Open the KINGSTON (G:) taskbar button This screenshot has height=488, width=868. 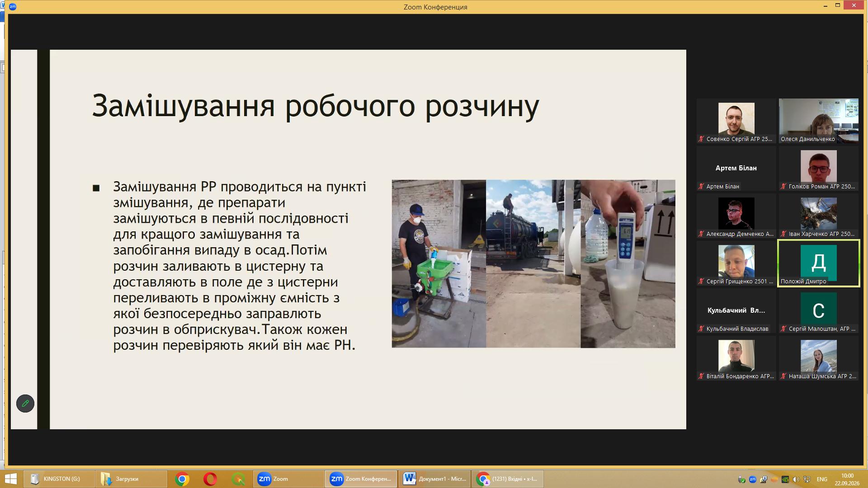click(x=59, y=479)
